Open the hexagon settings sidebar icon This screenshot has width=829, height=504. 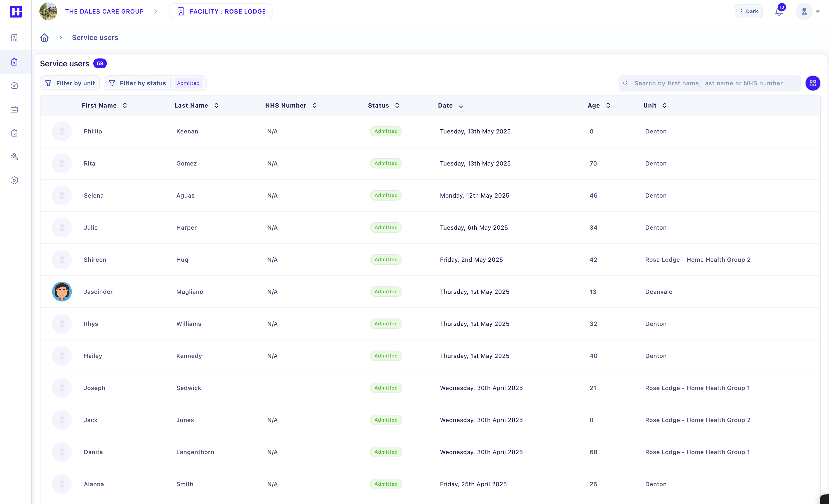(14, 181)
